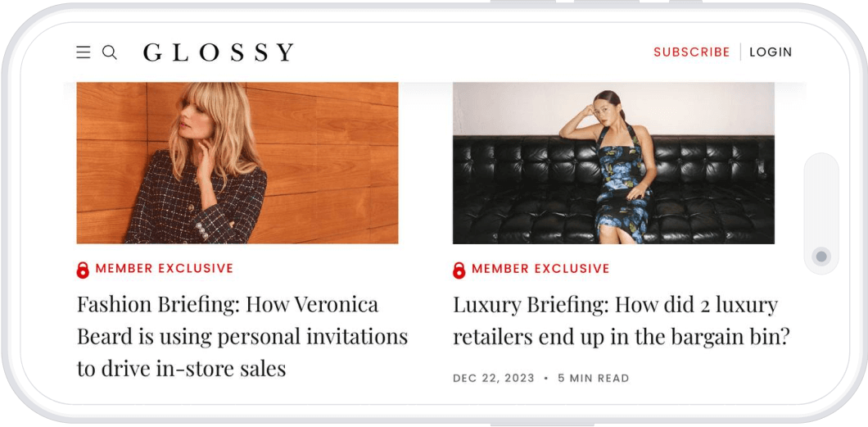Click the lock icon above Luxury Briefing
This screenshot has height=427, width=868.
pos(459,270)
